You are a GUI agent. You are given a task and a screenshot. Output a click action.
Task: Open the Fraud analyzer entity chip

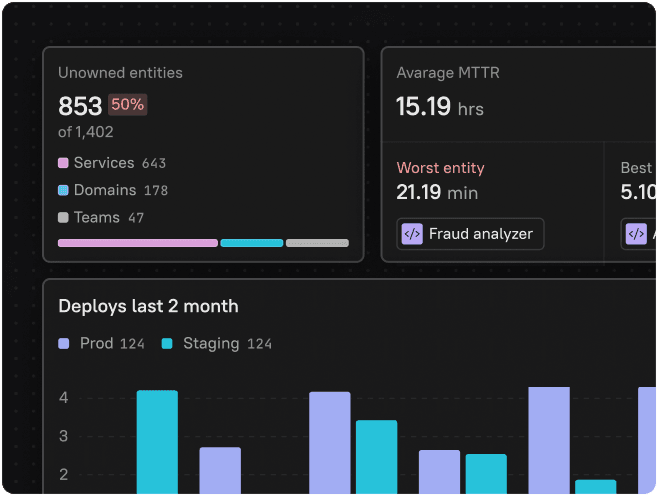(470, 234)
